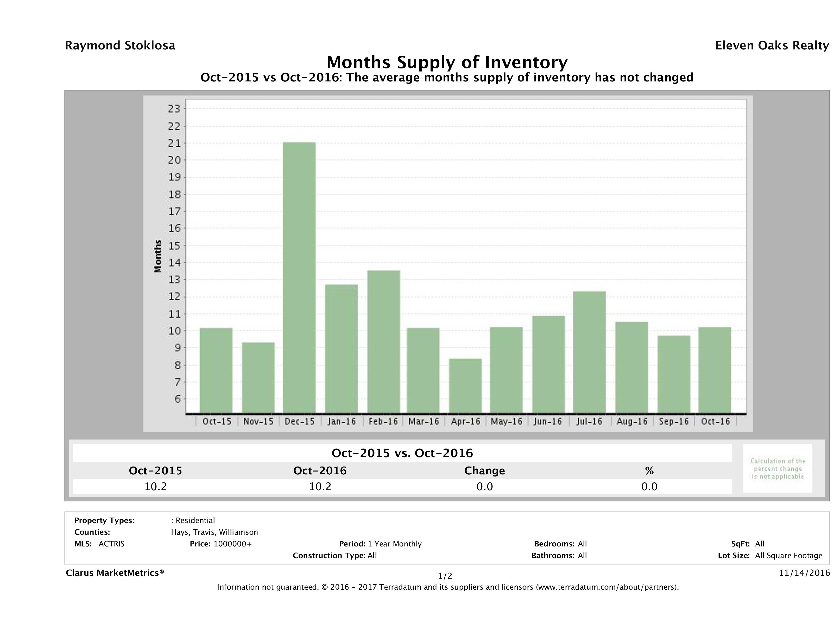This screenshot has height=637, width=840.
Task: Click the Oct-16 x-axis label
Action: pyautogui.click(x=715, y=421)
